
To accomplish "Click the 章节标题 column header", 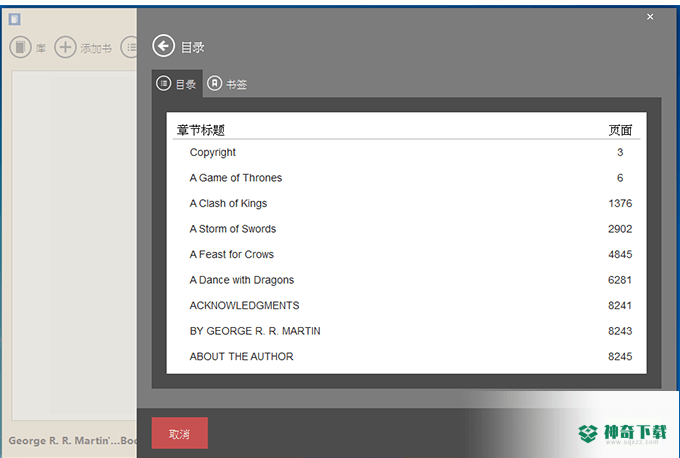I will pos(201,130).
